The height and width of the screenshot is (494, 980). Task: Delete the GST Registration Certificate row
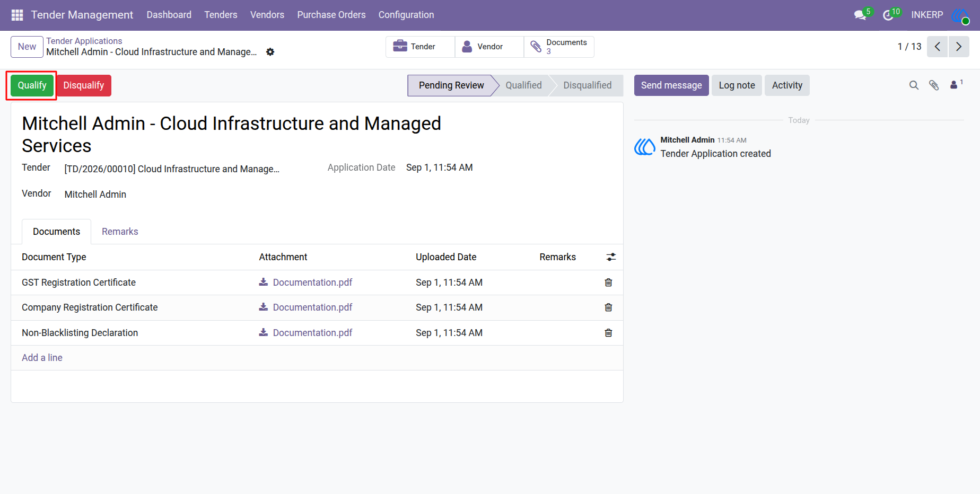click(608, 283)
